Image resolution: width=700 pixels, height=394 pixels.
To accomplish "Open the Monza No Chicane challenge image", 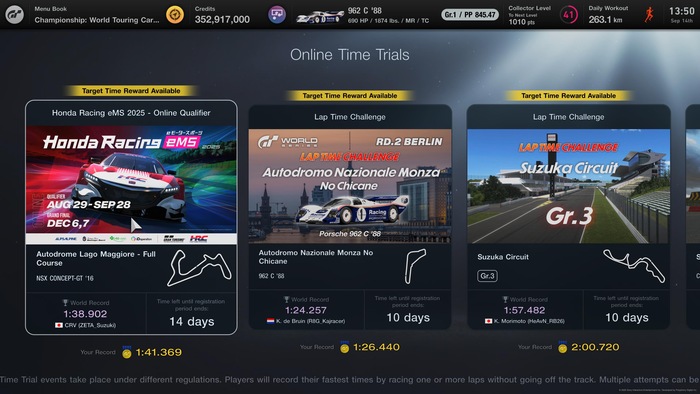I will pyautogui.click(x=350, y=186).
